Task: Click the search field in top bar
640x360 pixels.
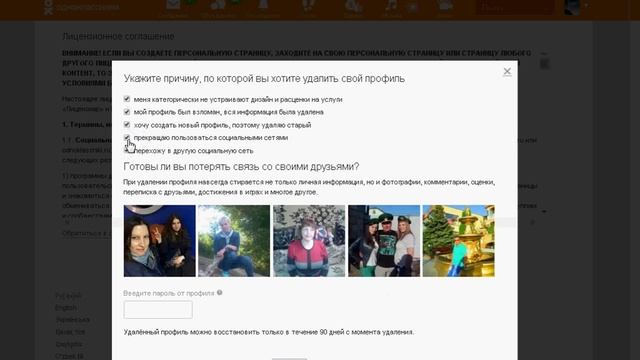Action: 515,7
